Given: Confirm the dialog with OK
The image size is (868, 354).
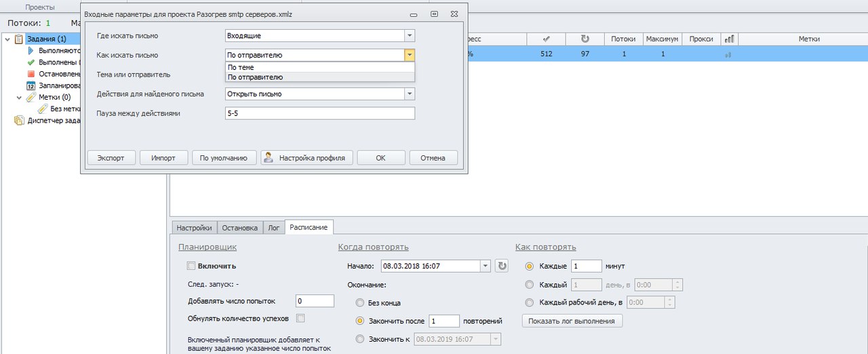Looking at the screenshot, I should (380, 157).
